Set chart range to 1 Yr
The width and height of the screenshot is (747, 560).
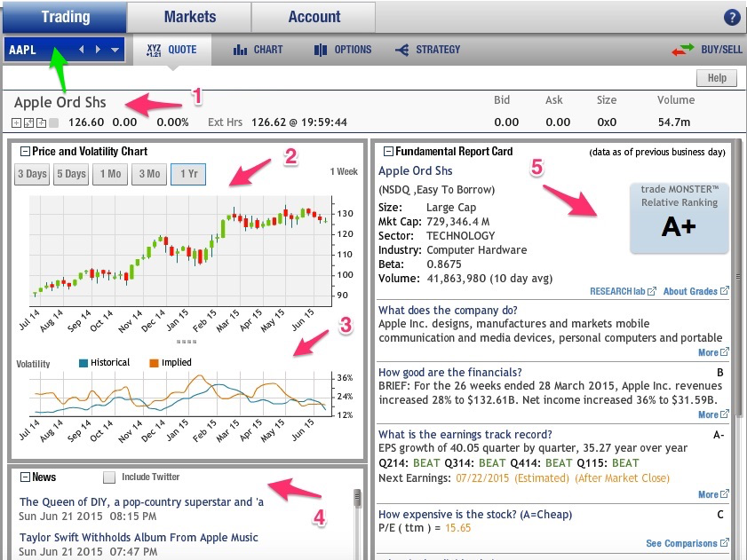pos(188,174)
